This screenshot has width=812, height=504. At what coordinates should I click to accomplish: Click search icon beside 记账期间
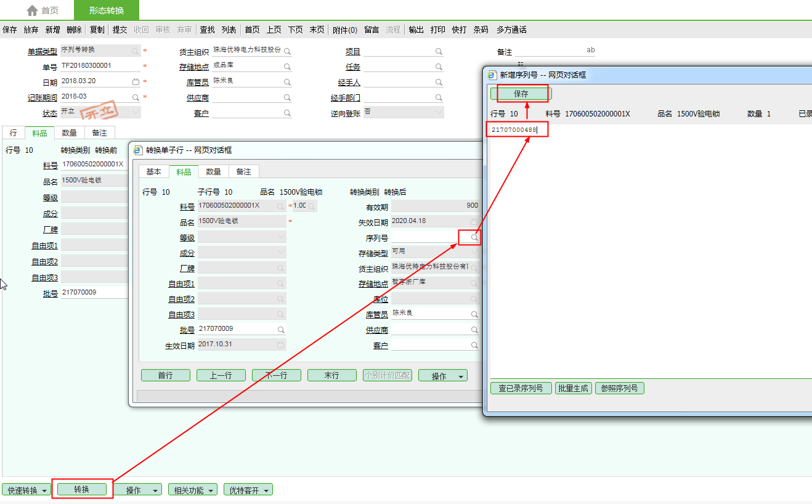coord(136,97)
